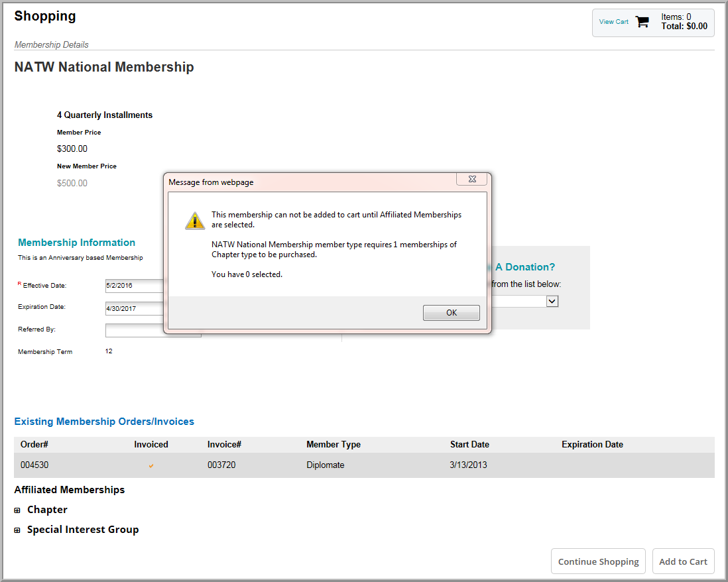Click the Continue Shopping button
This screenshot has height=582, width=728.
[x=598, y=561]
